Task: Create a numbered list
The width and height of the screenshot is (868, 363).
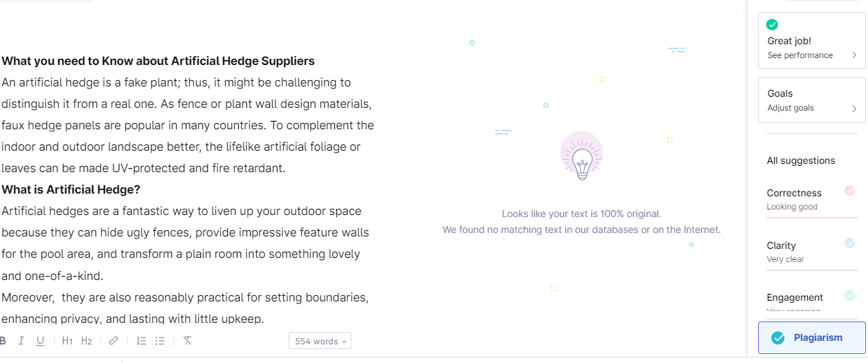Action: click(x=142, y=341)
